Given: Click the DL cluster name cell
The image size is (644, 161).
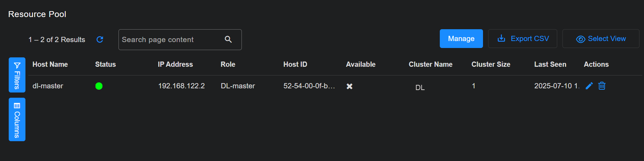Looking at the screenshot, I should [x=420, y=88].
